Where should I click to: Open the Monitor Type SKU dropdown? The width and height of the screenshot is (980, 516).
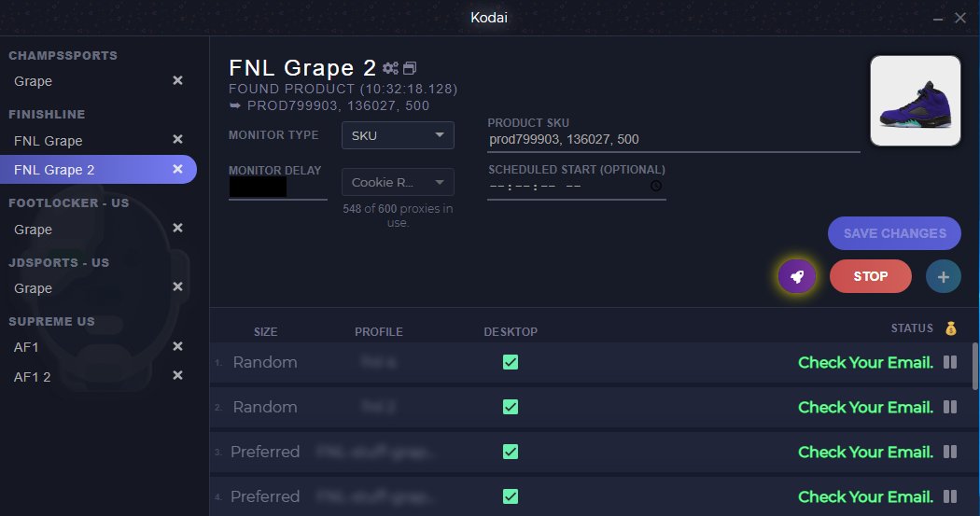point(398,135)
